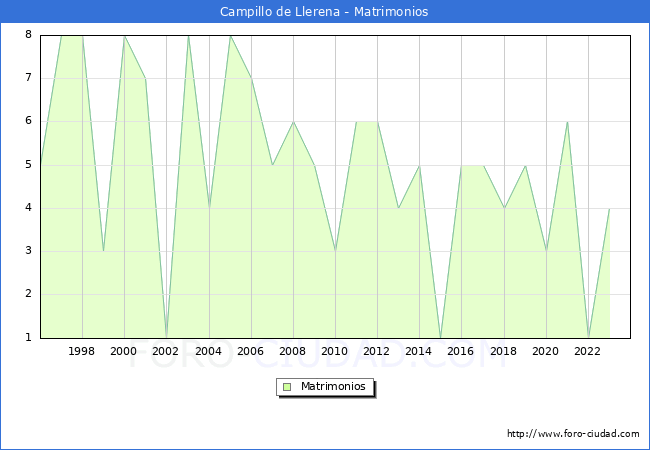Click the data peak at year 2021
This screenshot has height=450, width=650.
coord(567,122)
